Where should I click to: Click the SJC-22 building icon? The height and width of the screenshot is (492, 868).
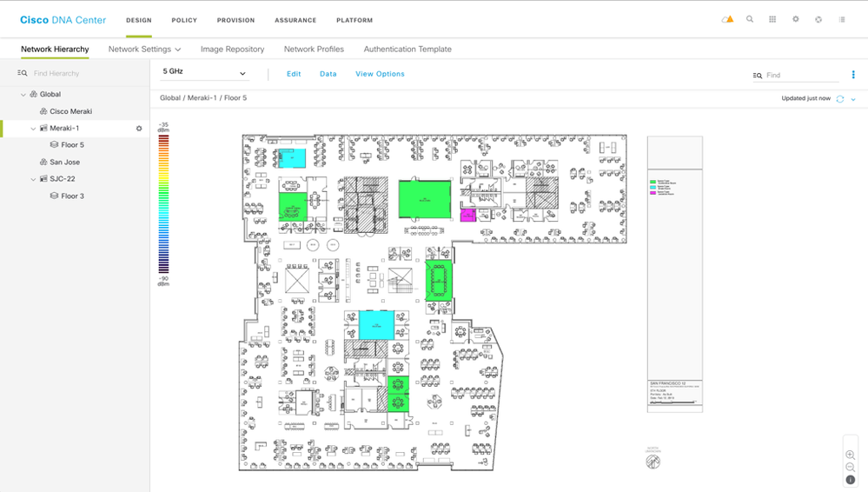(x=43, y=179)
